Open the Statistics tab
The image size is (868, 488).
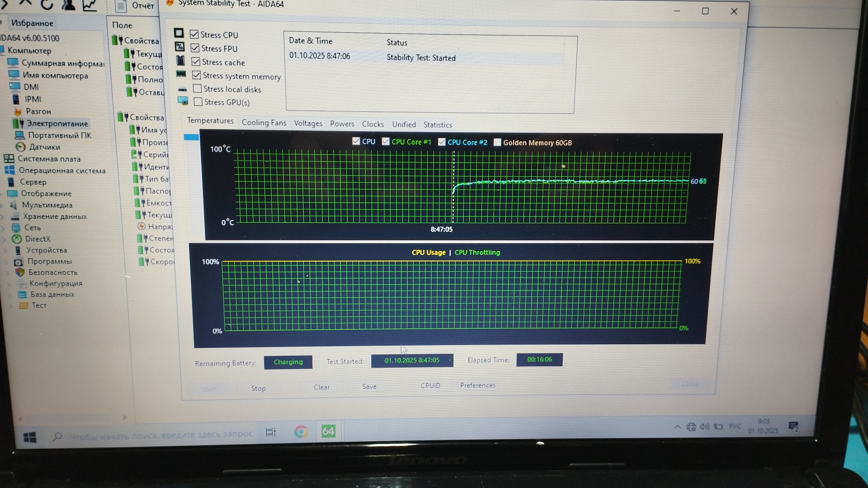click(x=437, y=125)
